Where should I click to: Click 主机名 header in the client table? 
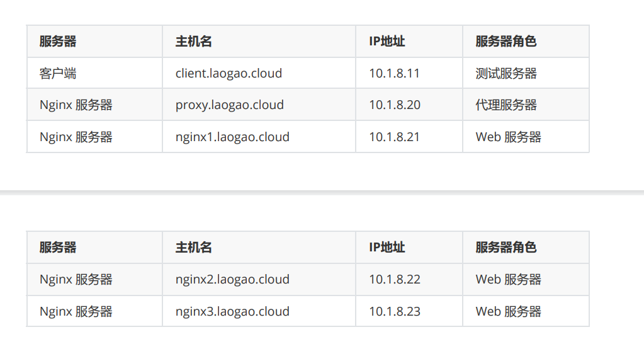193,41
